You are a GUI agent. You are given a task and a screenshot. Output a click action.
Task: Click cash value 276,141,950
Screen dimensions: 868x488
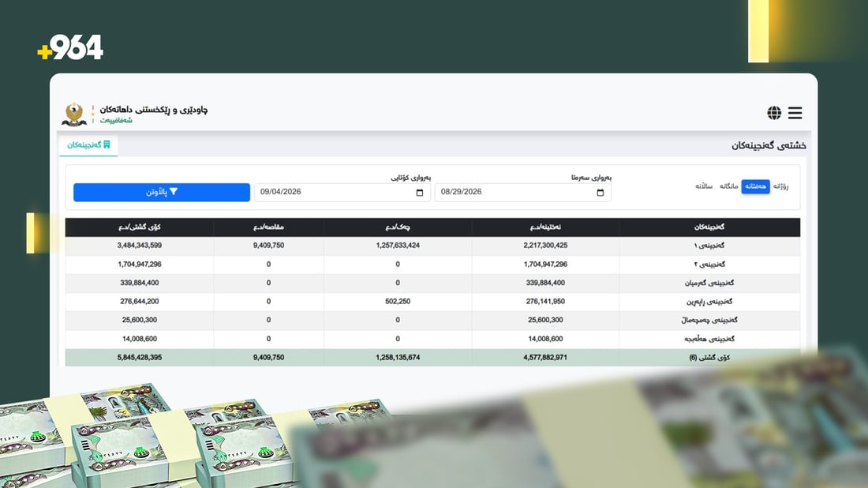(x=545, y=302)
